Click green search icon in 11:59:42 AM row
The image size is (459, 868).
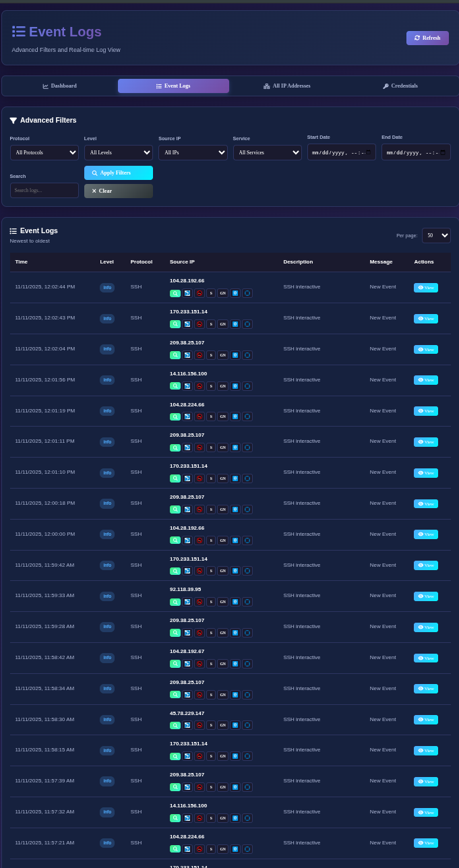point(175,571)
